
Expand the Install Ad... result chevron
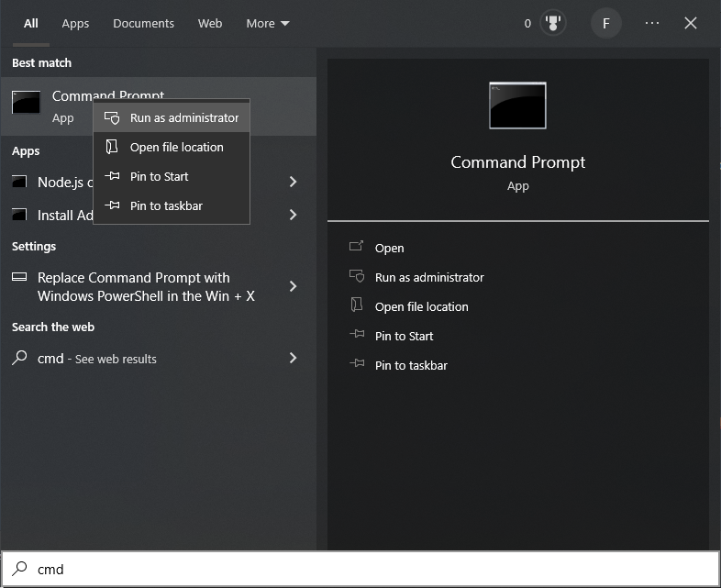(x=293, y=215)
